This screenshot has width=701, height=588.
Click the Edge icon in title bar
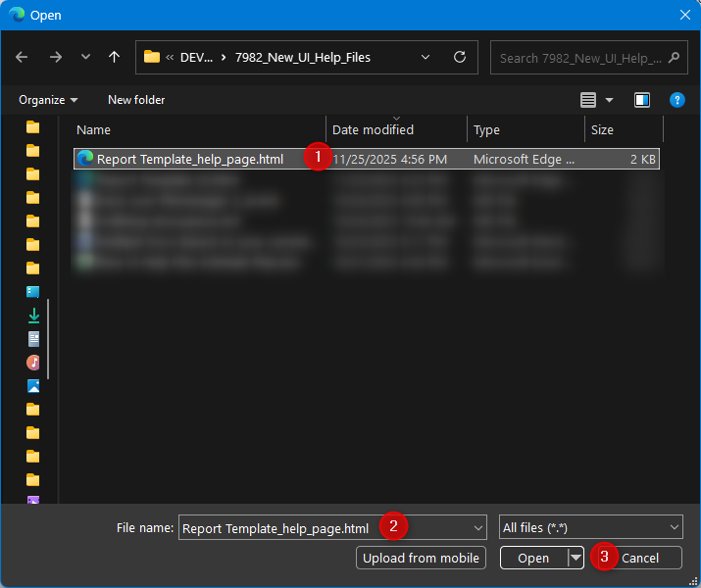[17, 15]
